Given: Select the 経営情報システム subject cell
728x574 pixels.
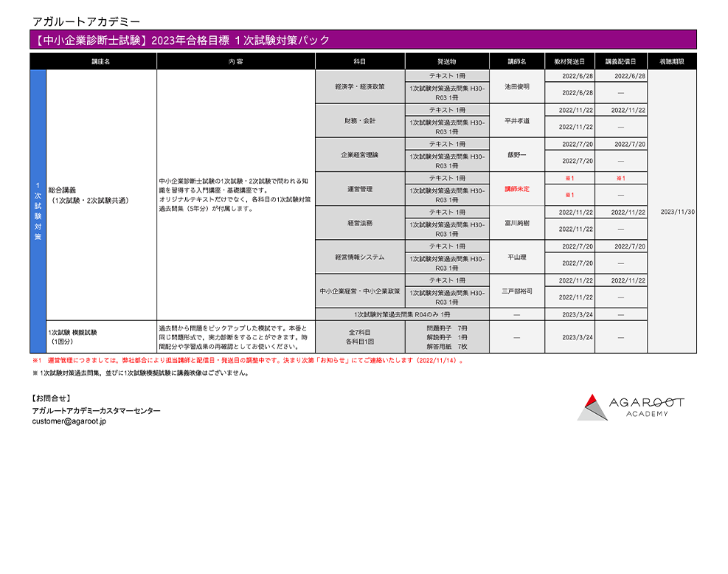Looking at the screenshot, I should [360, 257].
